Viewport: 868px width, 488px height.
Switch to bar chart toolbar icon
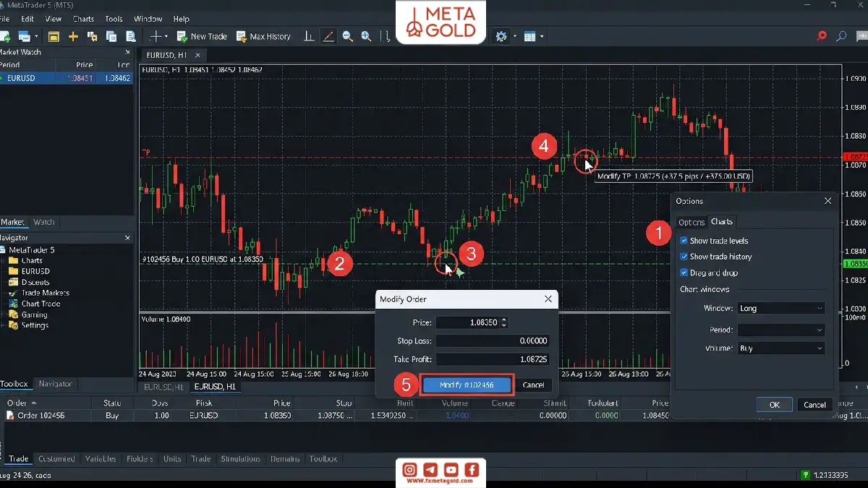tap(310, 36)
